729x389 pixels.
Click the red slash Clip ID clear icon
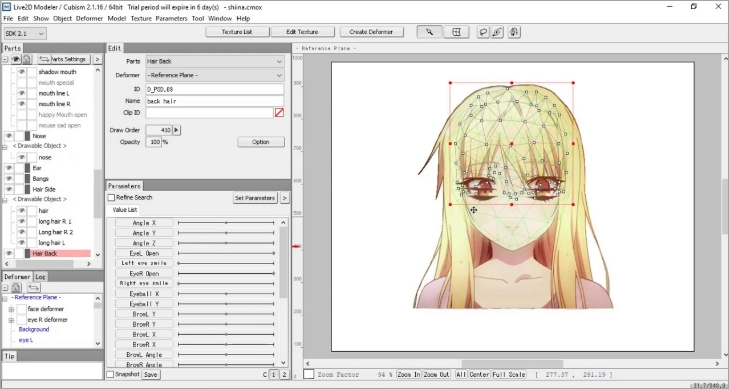pyautogui.click(x=279, y=112)
